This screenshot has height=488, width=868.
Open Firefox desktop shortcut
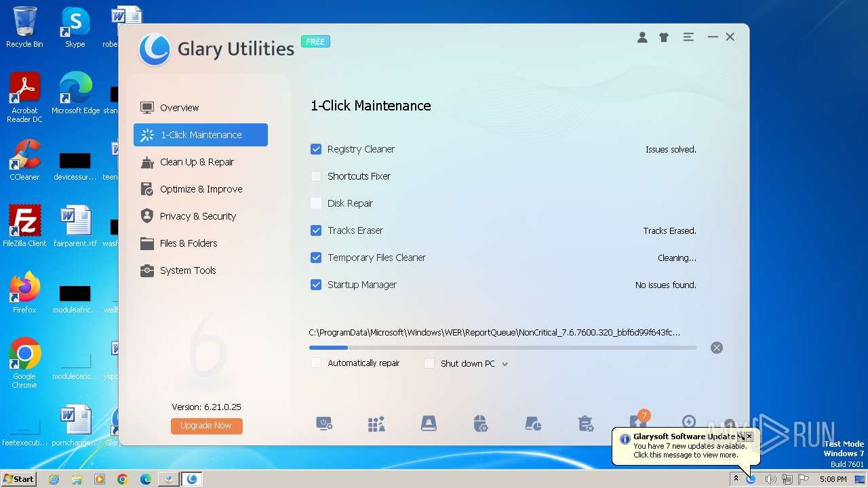point(24,293)
